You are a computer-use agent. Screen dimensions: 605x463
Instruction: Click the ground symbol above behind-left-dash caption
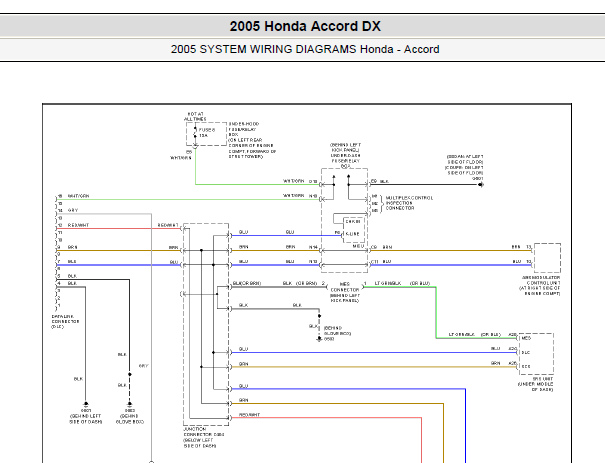[86, 404]
